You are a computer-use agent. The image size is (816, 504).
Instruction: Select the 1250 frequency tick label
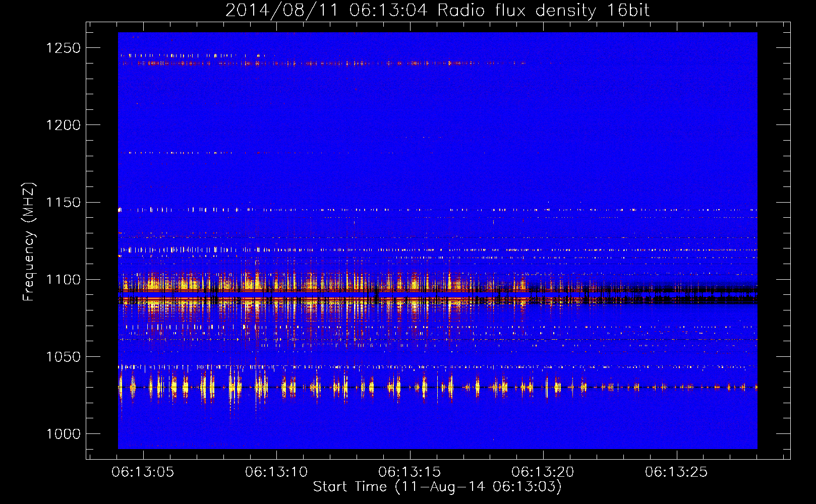point(63,48)
